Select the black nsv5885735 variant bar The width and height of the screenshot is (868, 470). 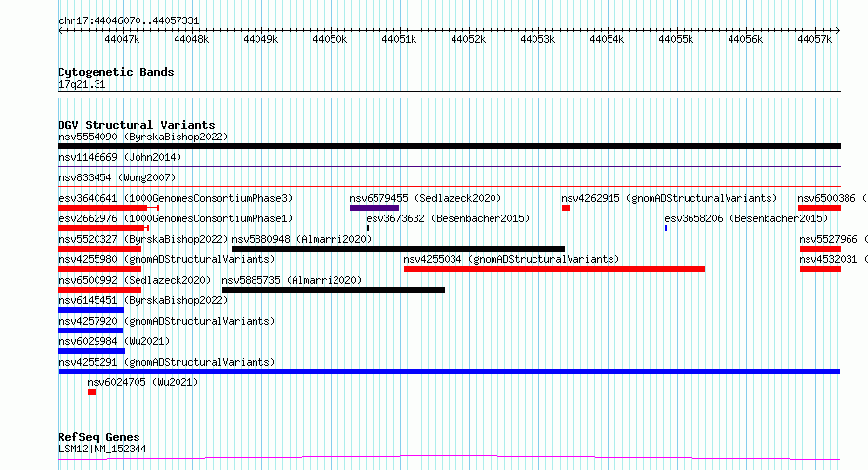334,290
